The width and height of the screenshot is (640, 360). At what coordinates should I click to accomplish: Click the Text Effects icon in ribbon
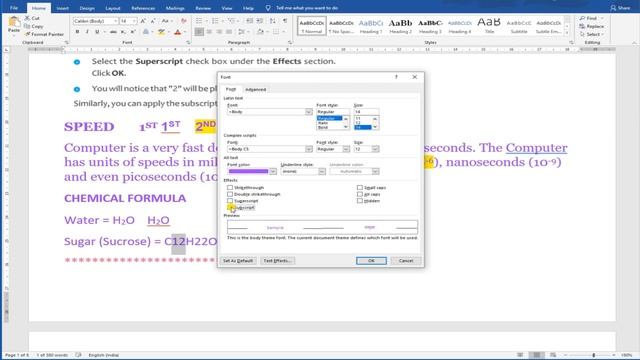click(146, 32)
